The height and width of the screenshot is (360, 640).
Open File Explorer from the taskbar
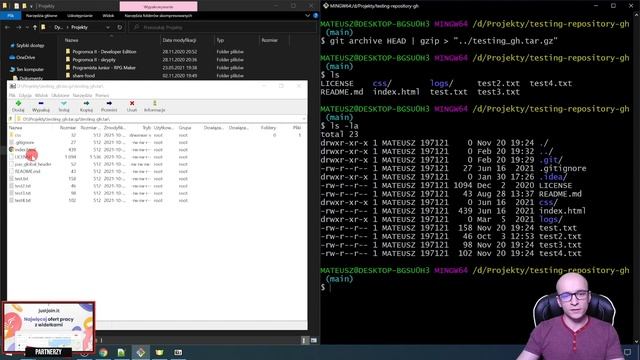159,352
